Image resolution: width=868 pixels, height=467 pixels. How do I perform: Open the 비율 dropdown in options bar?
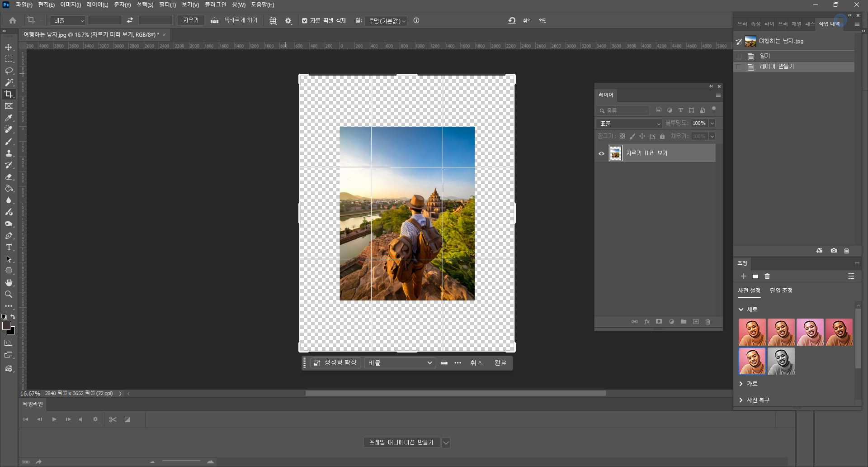(x=68, y=21)
